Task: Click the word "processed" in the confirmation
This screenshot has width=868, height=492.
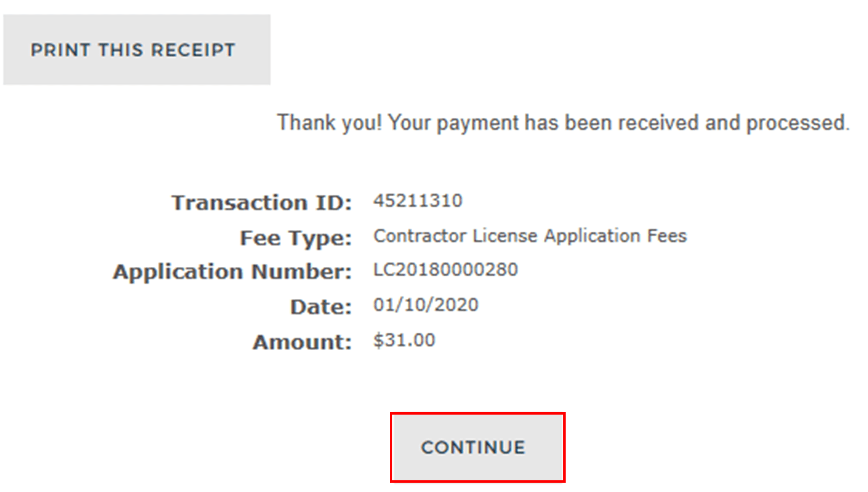Action: (x=797, y=123)
